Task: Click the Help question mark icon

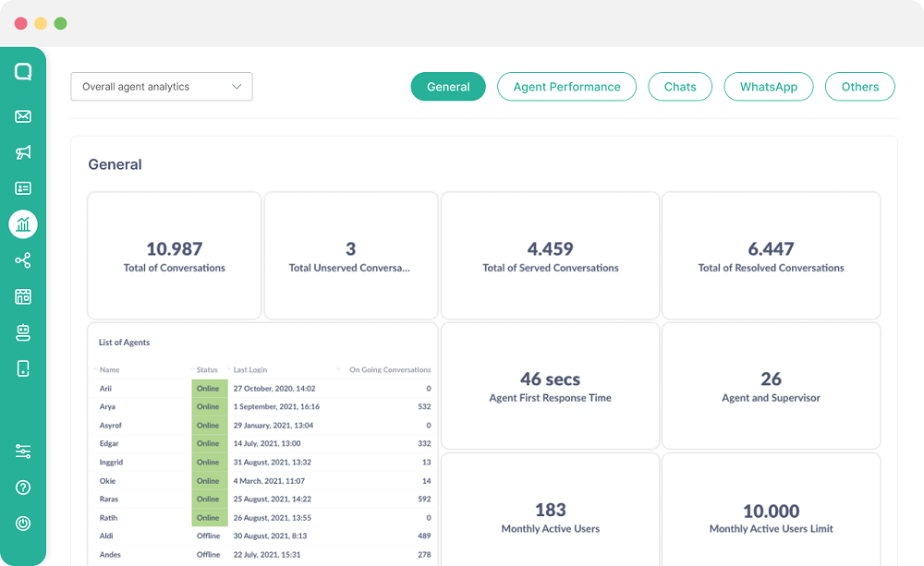Action: coord(23,487)
